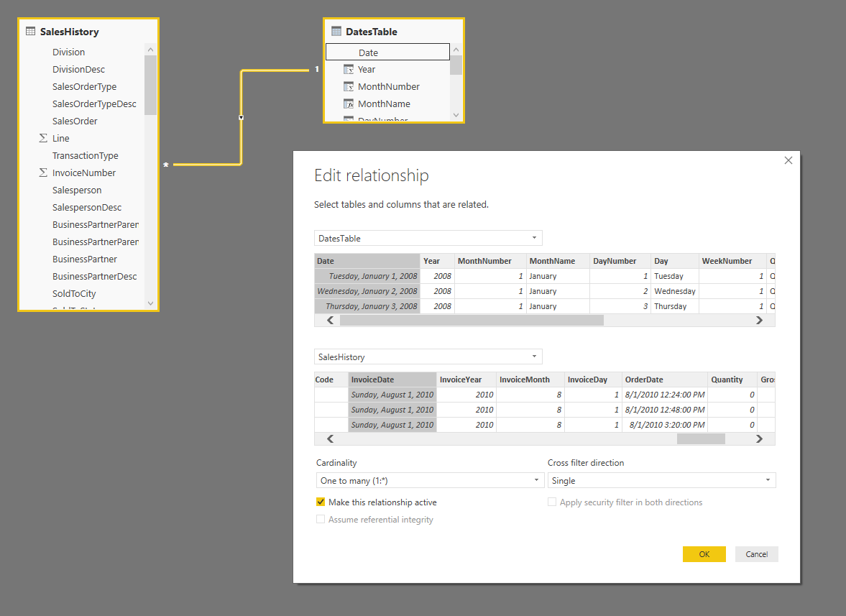Select the SalesOrderType field
Screen dimensions: 846x616
point(84,86)
